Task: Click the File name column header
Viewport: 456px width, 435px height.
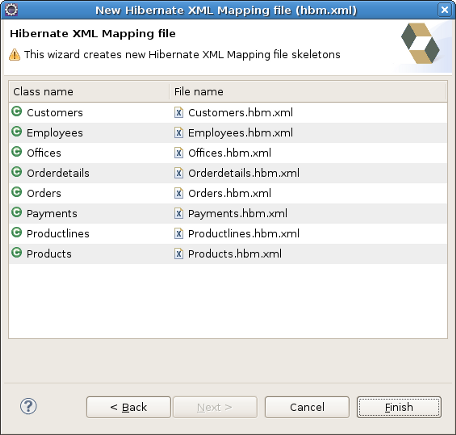Action: [x=308, y=92]
